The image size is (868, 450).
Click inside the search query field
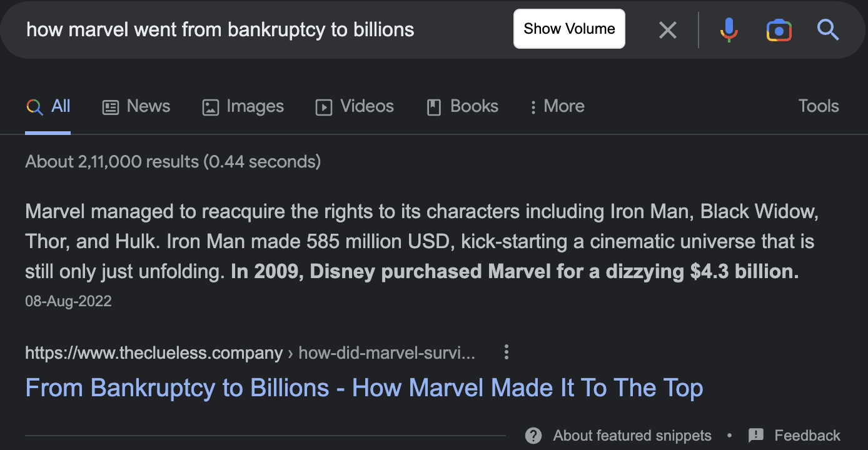pos(250,29)
